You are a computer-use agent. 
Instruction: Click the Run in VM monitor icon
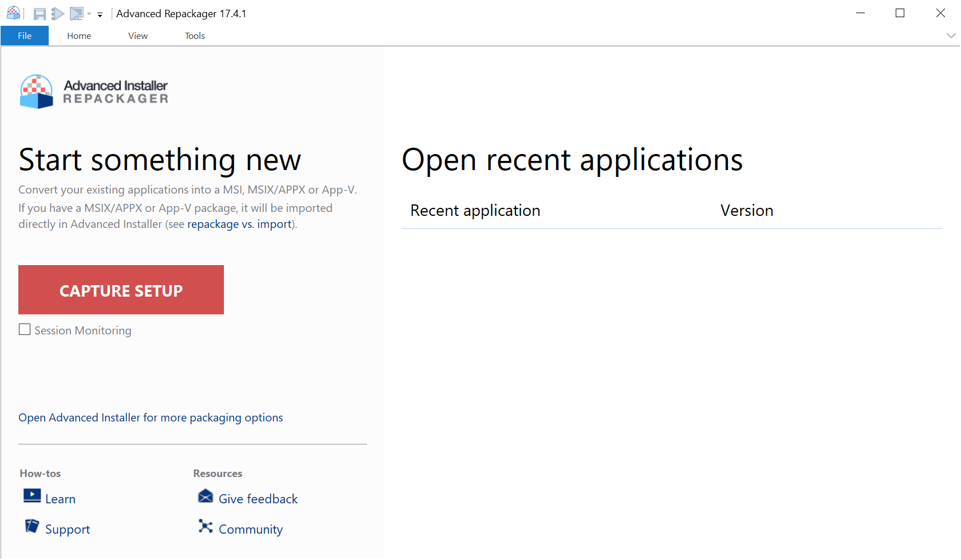click(x=76, y=14)
